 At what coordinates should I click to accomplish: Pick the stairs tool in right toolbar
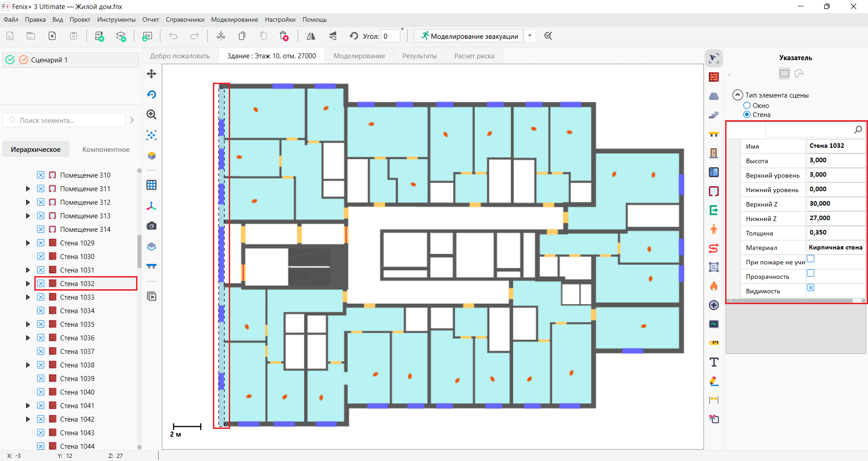(x=714, y=115)
